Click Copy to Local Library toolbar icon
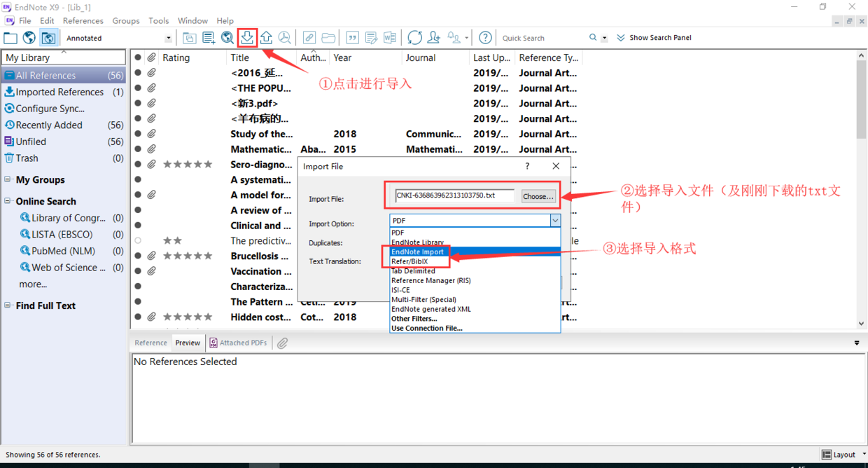 [x=189, y=38]
